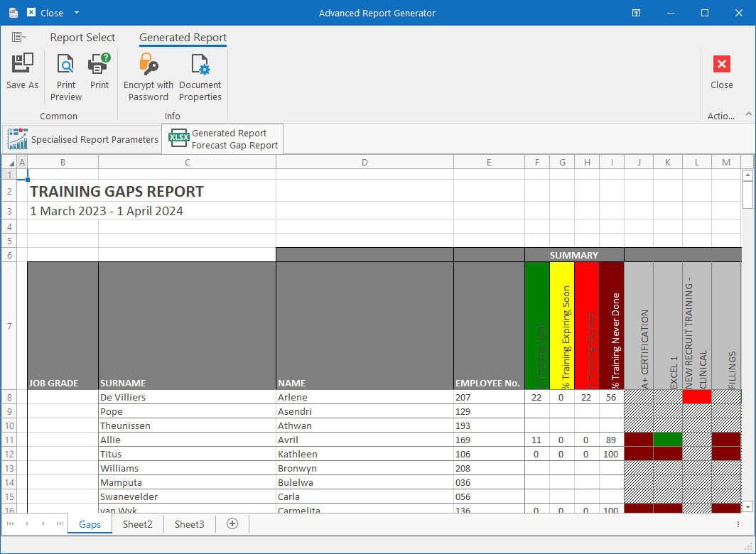
Task: Click the vertical scrollbar thumb
Action: [747, 195]
